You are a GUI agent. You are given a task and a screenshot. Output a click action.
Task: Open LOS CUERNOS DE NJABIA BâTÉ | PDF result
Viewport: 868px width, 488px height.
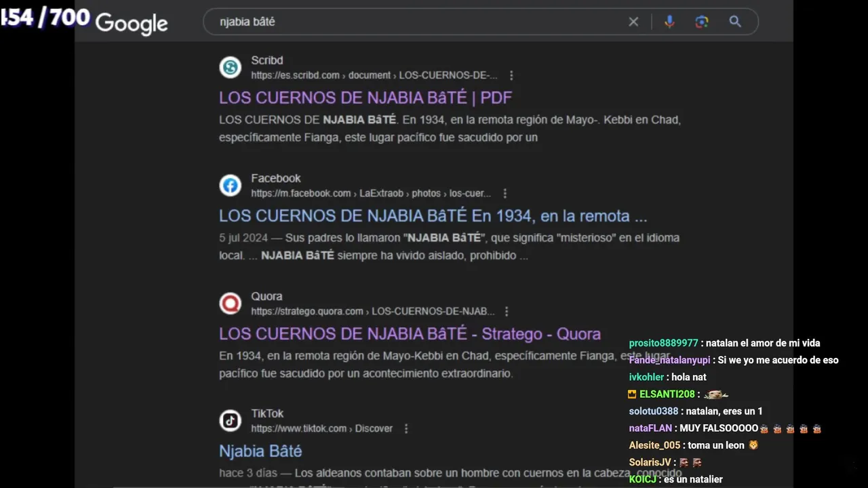(366, 98)
